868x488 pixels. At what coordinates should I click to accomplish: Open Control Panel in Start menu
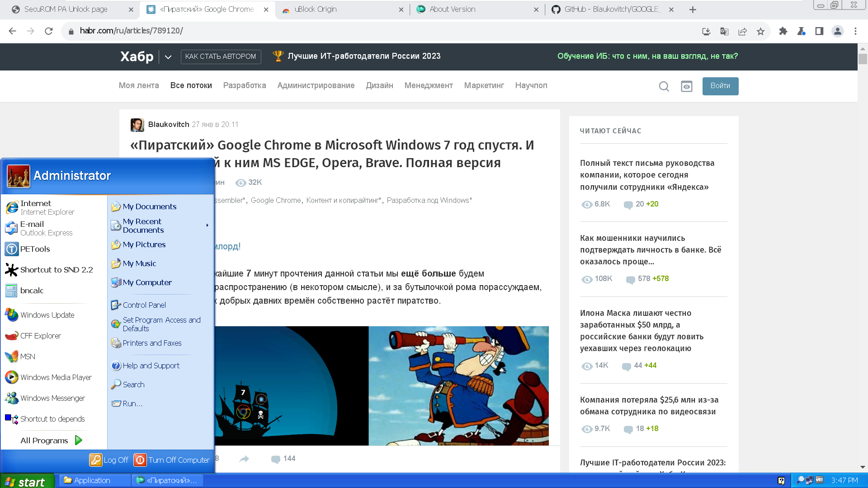[160, 305]
